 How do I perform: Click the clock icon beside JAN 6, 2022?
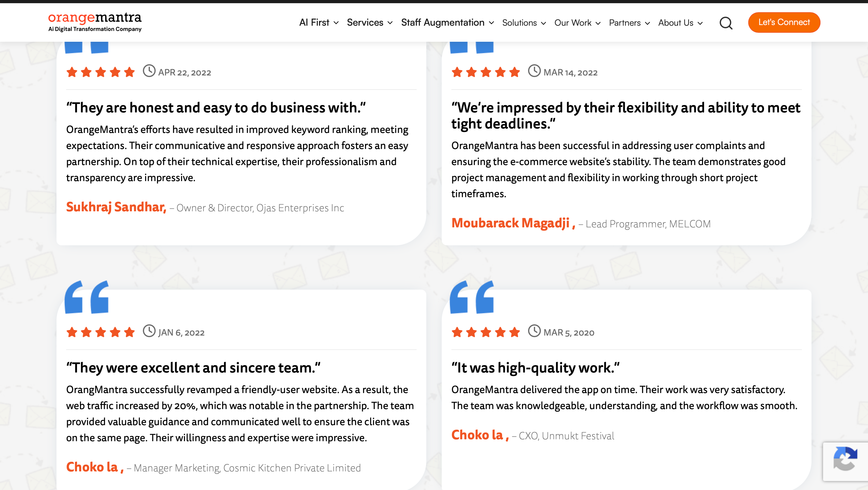click(x=149, y=331)
